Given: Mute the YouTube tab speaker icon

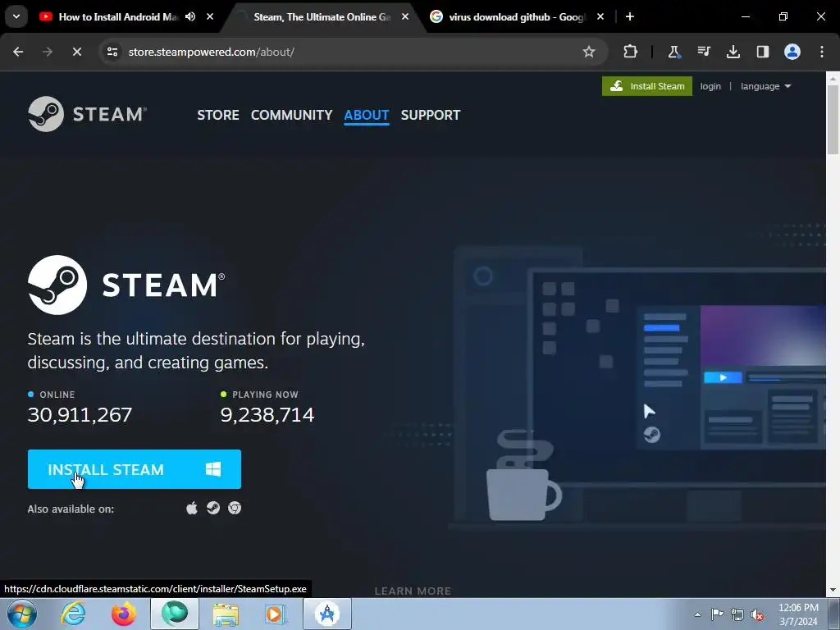Looking at the screenshot, I should click(190, 16).
